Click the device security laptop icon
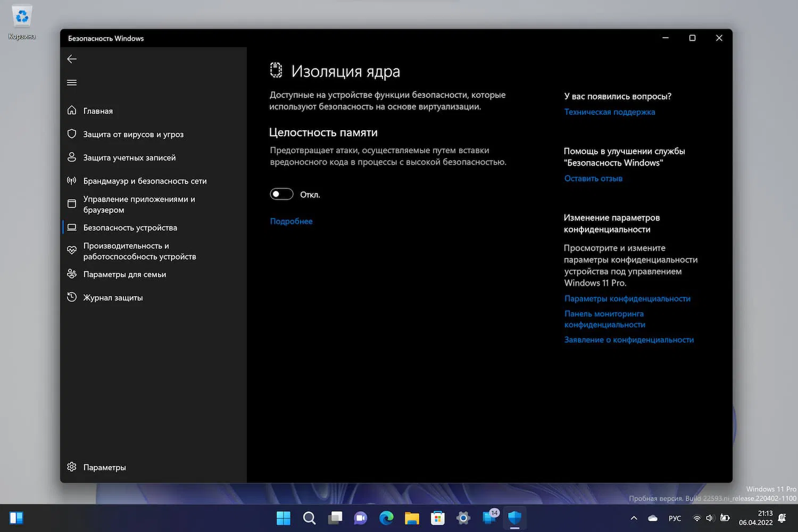798x532 pixels. (x=72, y=227)
